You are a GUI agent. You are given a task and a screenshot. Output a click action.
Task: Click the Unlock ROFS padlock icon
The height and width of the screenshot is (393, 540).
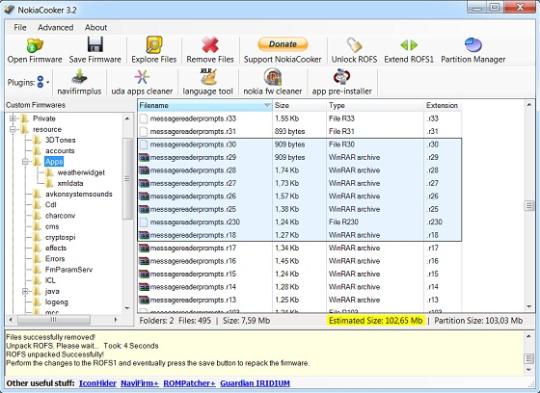tap(354, 45)
